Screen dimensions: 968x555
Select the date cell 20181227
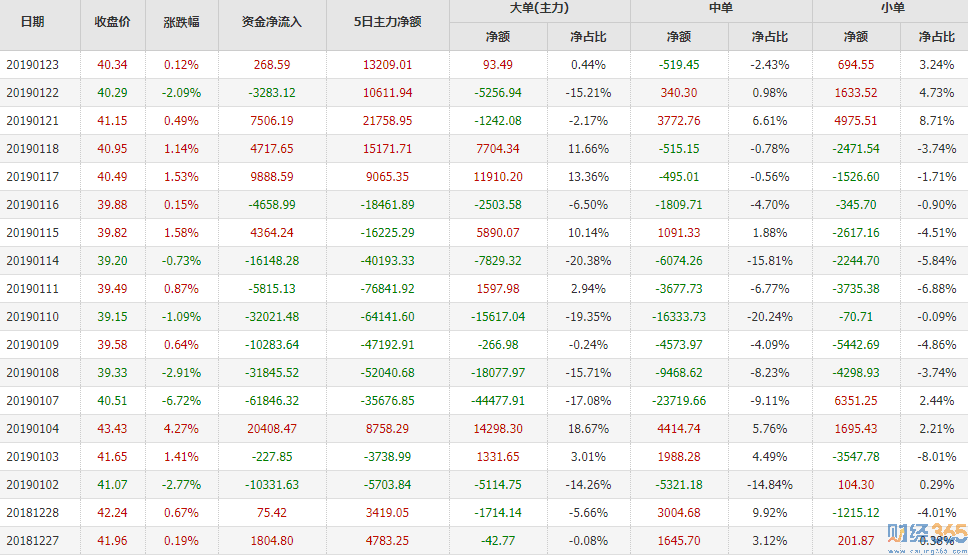[x=33, y=541]
